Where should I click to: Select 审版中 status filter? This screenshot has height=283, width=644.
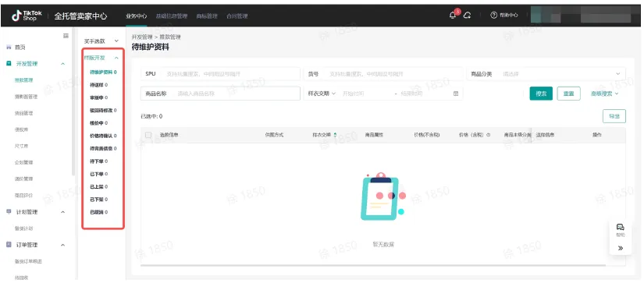coord(98,97)
